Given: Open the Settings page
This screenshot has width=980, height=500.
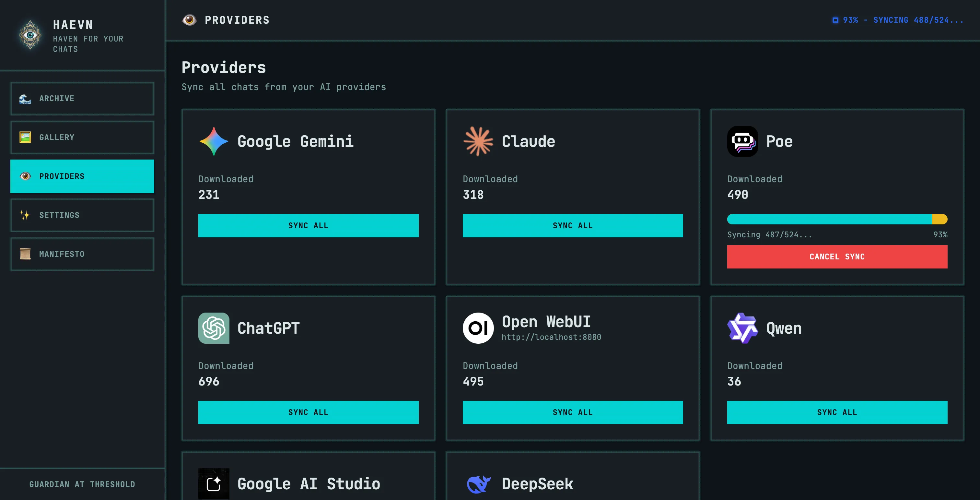Looking at the screenshot, I should tap(82, 215).
